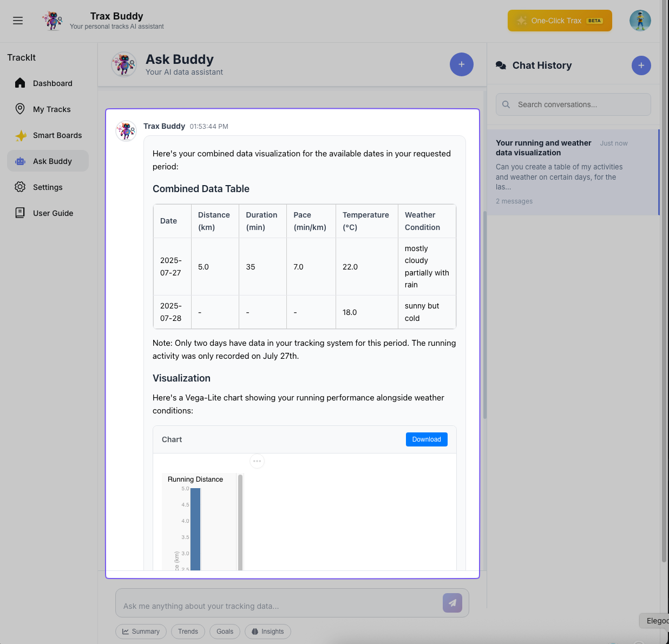Download the chart
The width and height of the screenshot is (669, 644).
(427, 439)
